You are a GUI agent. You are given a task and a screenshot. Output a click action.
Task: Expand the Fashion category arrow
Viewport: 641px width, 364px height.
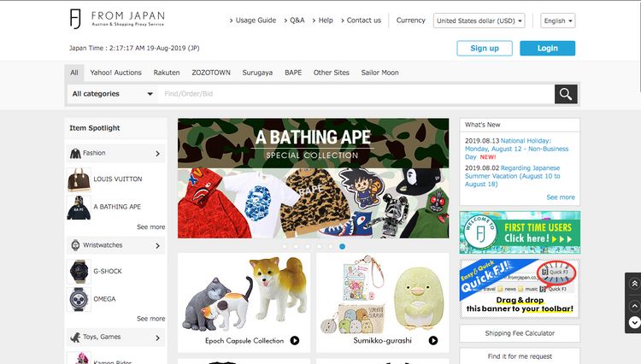pyautogui.click(x=158, y=154)
